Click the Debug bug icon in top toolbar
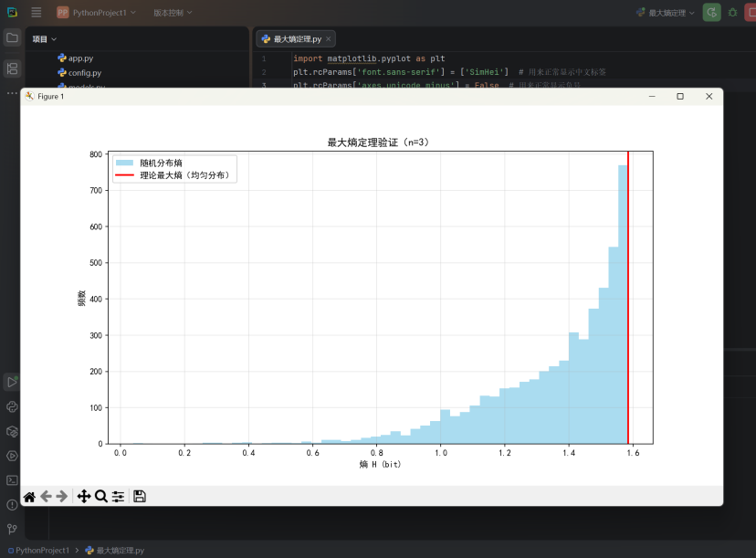This screenshot has height=558, width=756. pos(733,13)
